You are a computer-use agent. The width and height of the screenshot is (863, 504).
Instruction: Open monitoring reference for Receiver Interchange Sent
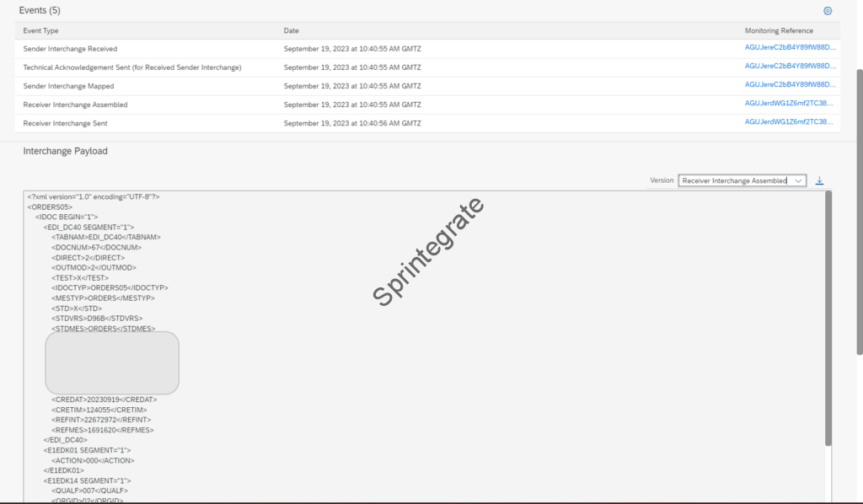[790, 122]
